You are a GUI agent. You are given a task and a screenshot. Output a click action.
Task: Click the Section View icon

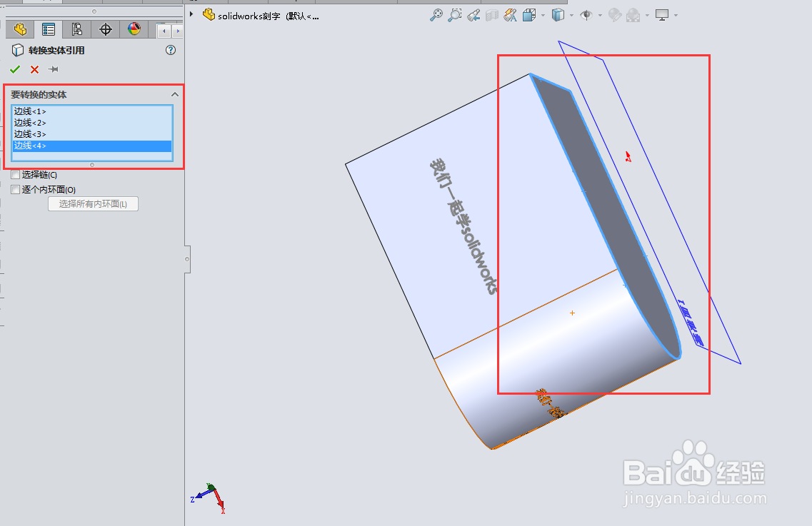pyautogui.click(x=492, y=16)
